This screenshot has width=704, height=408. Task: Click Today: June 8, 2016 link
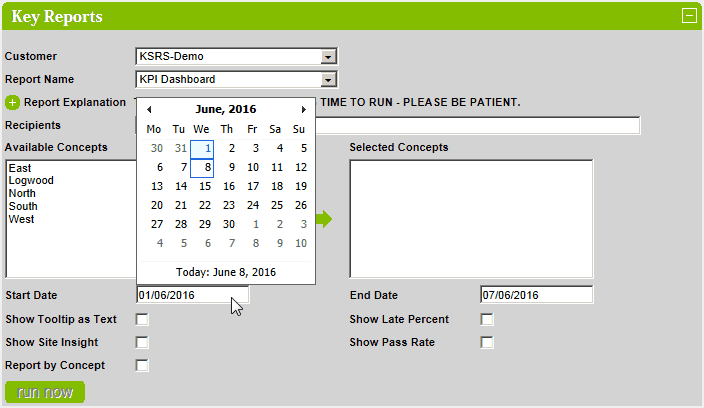226,272
